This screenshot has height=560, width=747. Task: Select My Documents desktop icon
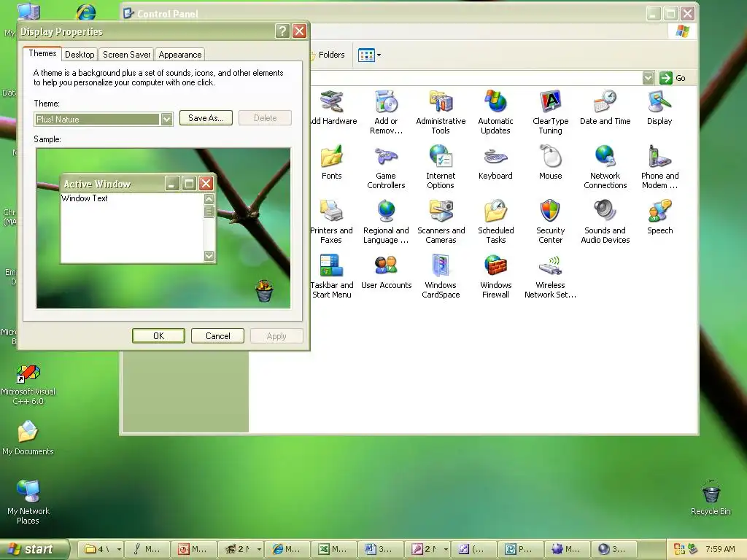pos(28,437)
